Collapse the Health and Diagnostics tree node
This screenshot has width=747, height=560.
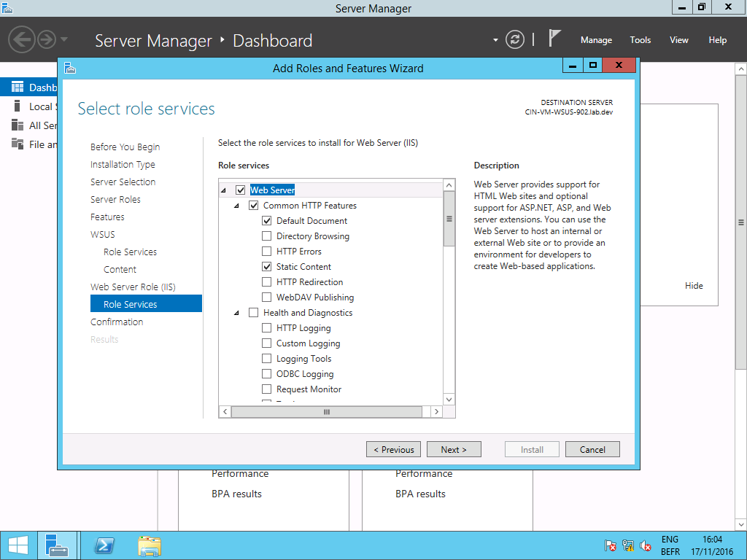[236, 313]
